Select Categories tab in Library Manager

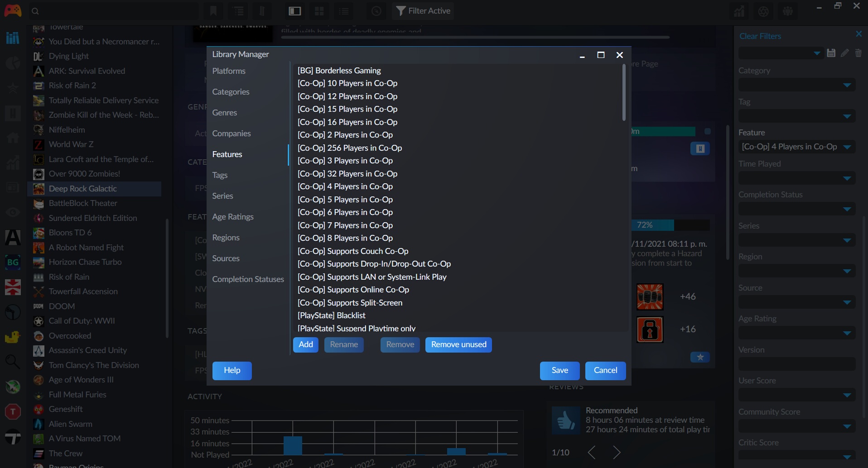point(231,92)
